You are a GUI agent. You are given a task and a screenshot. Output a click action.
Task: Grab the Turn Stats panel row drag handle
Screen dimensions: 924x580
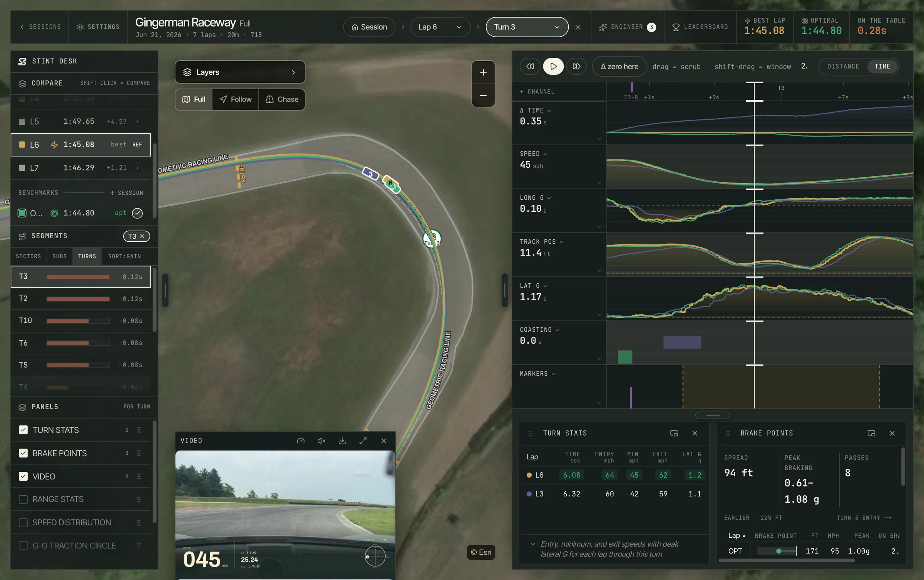click(x=139, y=430)
